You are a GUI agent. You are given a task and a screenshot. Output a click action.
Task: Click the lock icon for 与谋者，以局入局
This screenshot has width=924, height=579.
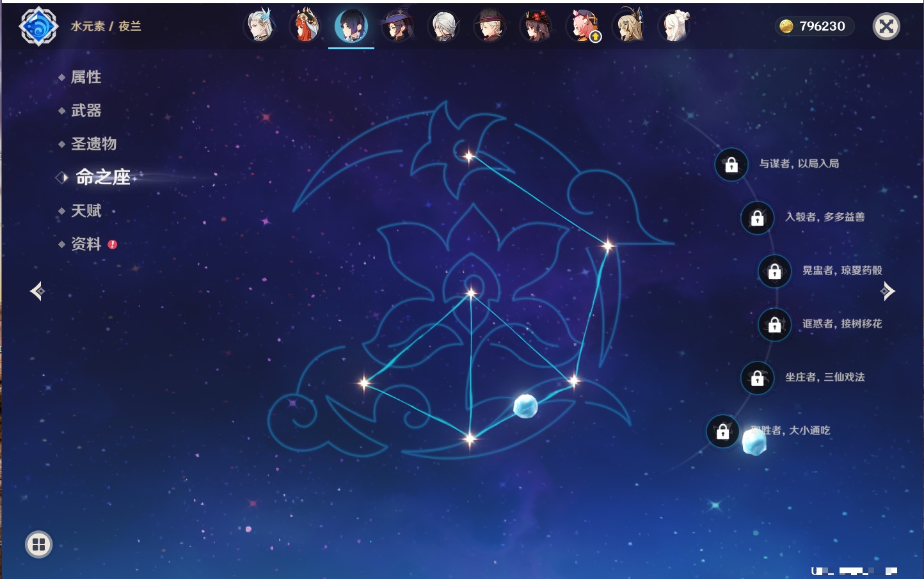click(731, 164)
